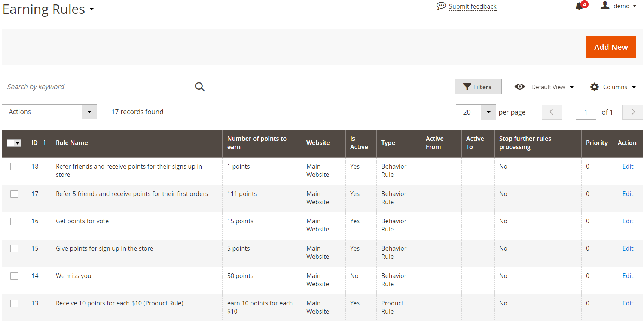Sort by Stop further rules processing header

538,143
